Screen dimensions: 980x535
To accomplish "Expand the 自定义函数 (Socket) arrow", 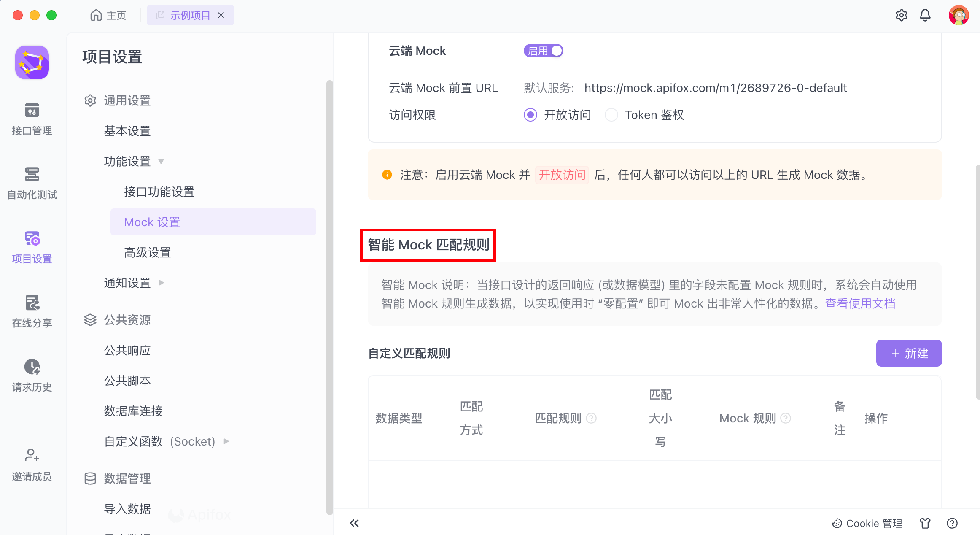I will [x=226, y=441].
